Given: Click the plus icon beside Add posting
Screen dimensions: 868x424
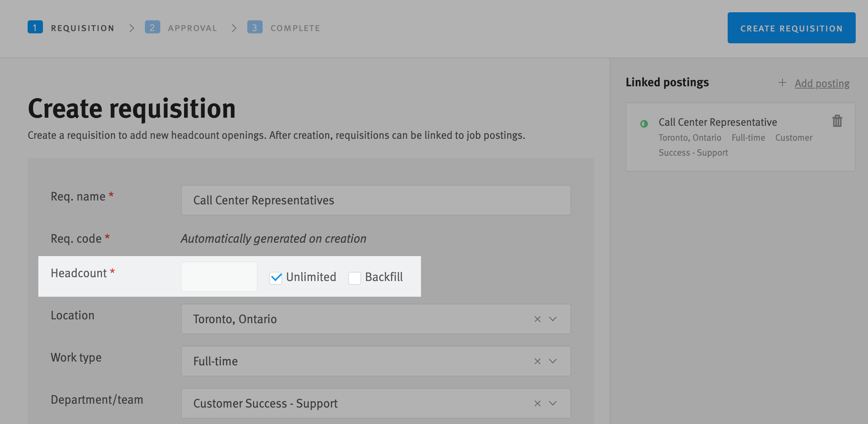Looking at the screenshot, I should tap(782, 83).
